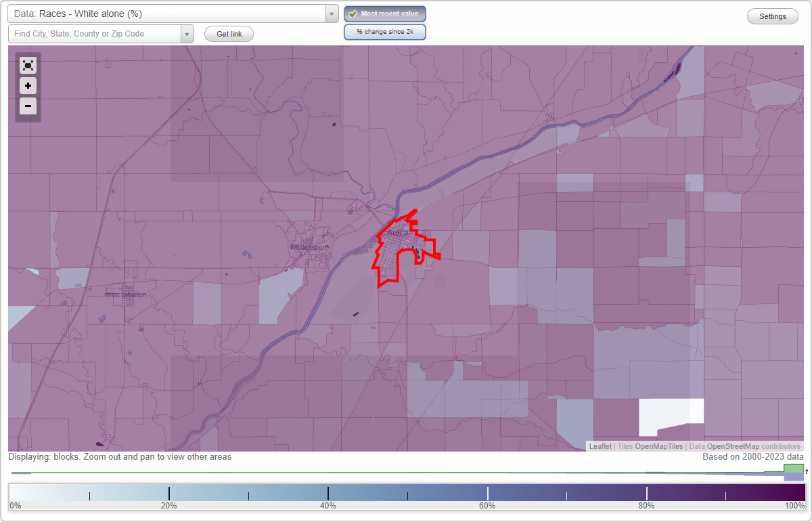Zoom out using the minus icon
The height and width of the screenshot is (522, 812).
point(28,106)
